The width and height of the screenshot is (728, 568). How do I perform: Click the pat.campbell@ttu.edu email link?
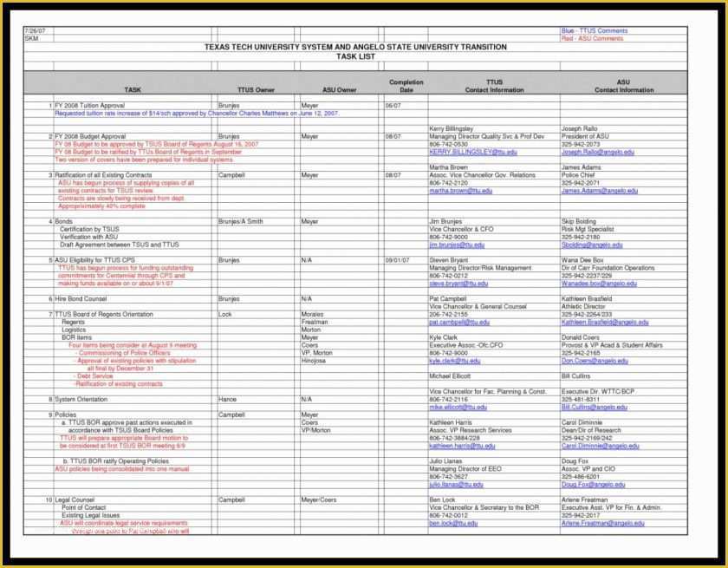(459, 322)
